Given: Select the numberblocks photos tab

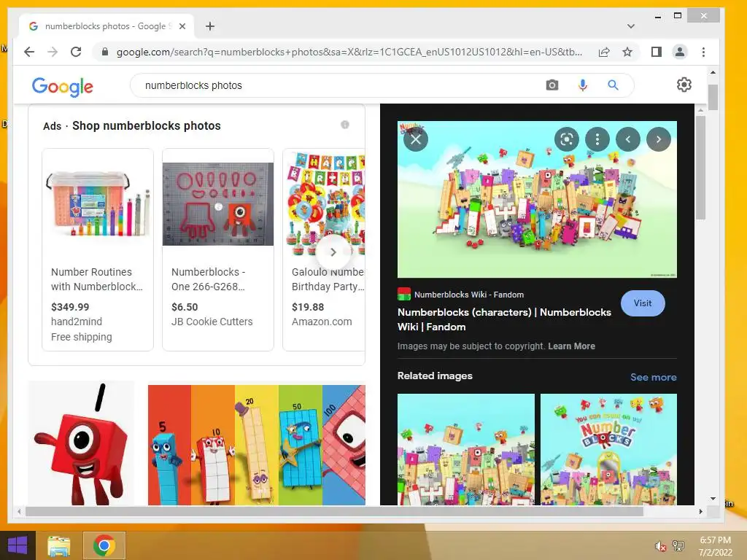Looking at the screenshot, I should pos(105,26).
